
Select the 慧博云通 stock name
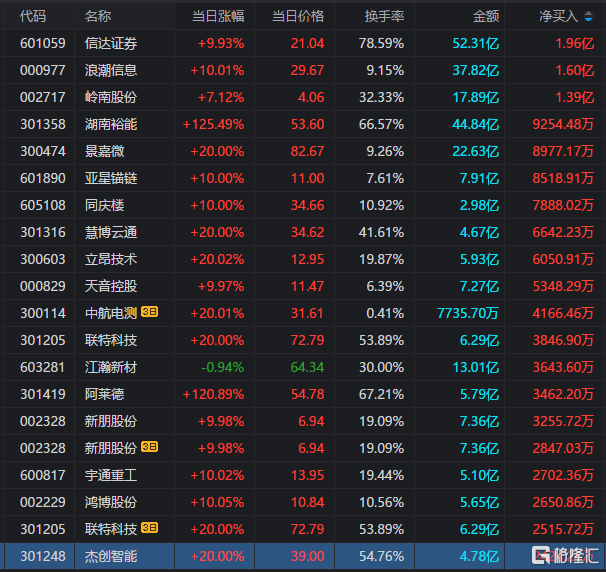click(x=111, y=232)
